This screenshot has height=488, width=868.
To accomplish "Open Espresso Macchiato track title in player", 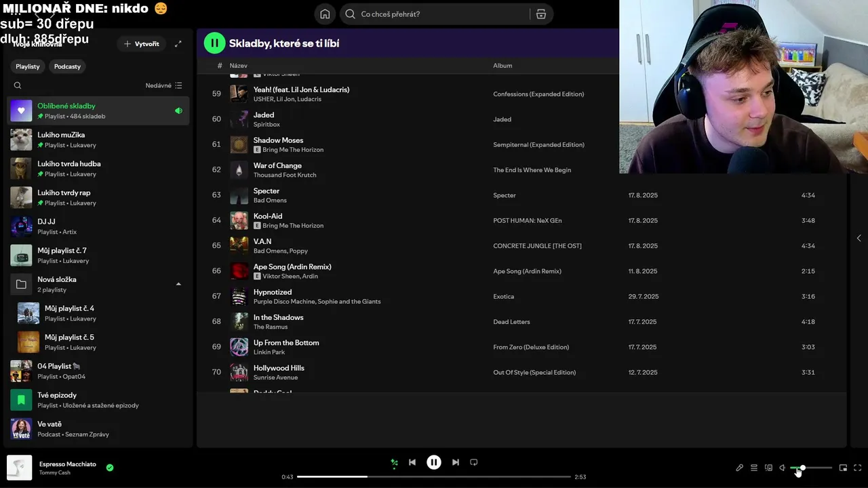I will pyautogui.click(x=68, y=464).
